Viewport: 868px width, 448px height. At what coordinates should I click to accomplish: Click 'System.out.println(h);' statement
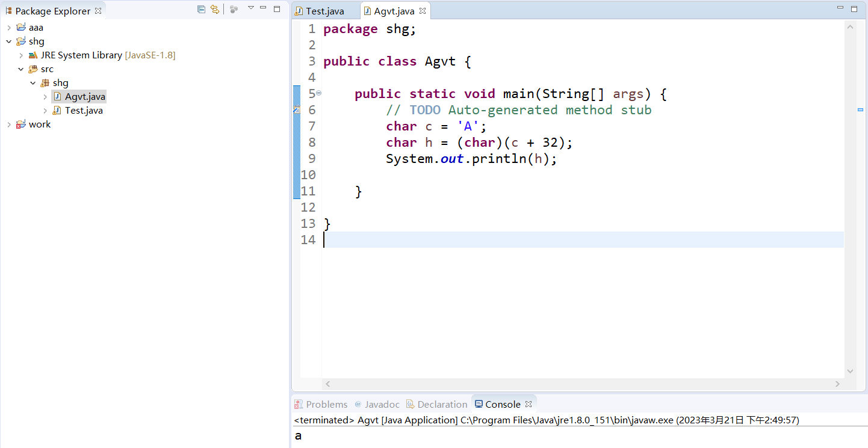click(x=471, y=159)
